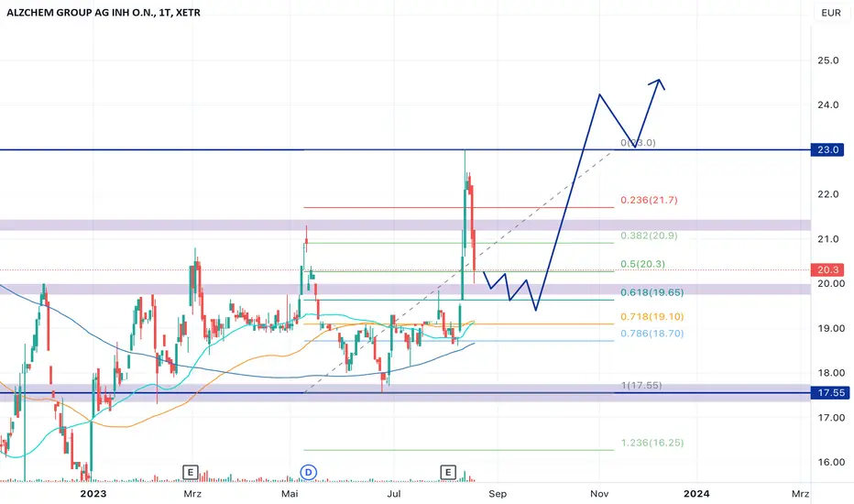This screenshot has height=504, width=854.
Task: Select the 23.0 price label on axis
Action: point(827,149)
